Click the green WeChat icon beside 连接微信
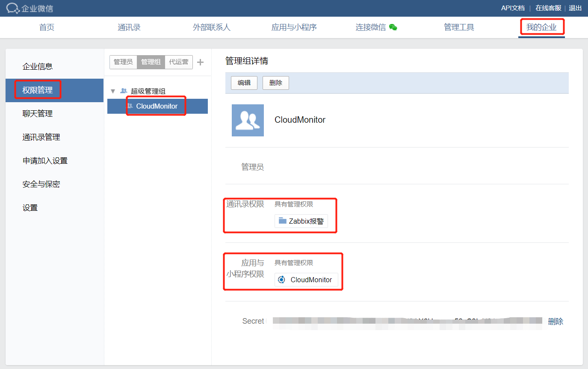Screen dimensions: 588x369 [x=393, y=27]
